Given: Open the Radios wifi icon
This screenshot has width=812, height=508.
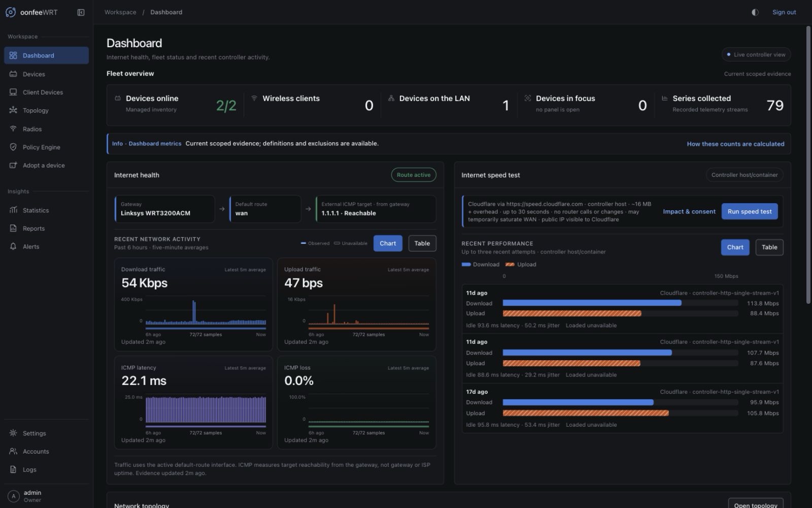Looking at the screenshot, I should coord(13,129).
